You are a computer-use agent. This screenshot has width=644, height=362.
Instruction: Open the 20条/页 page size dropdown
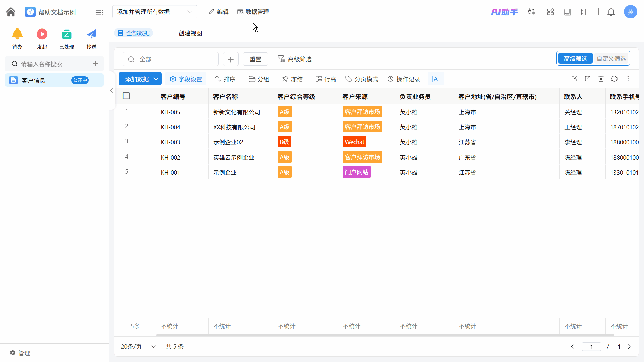click(138, 346)
